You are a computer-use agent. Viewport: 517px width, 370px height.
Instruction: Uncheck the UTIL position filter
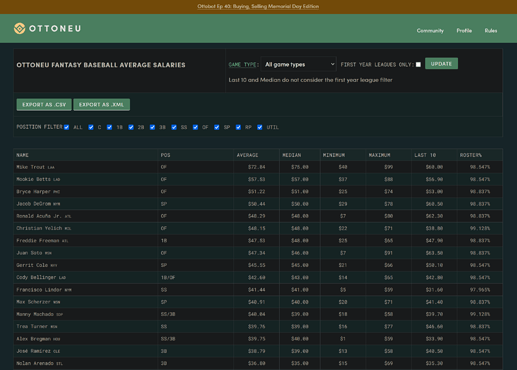[x=260, y=127]
